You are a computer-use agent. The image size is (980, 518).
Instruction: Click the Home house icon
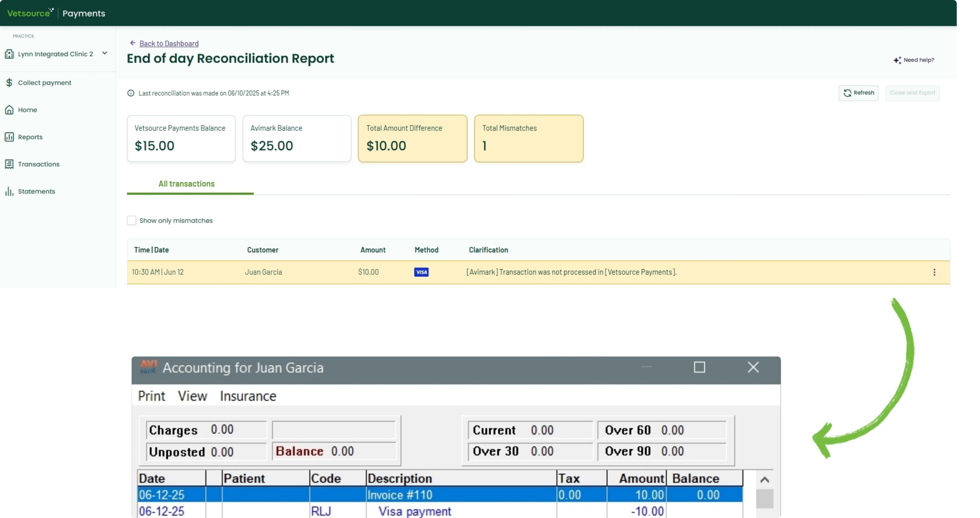tap(10, 110)
